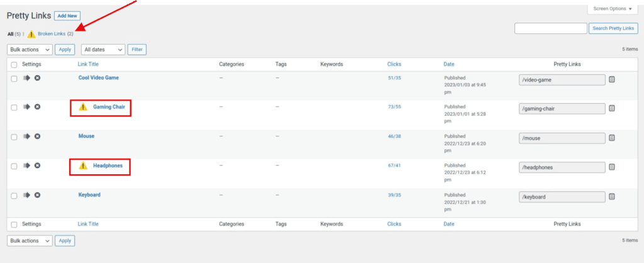Click the clipboard copy icon for /video-game
Image resolution: width=644 pixels, height=263 pixels.
[x=612, y=79]
